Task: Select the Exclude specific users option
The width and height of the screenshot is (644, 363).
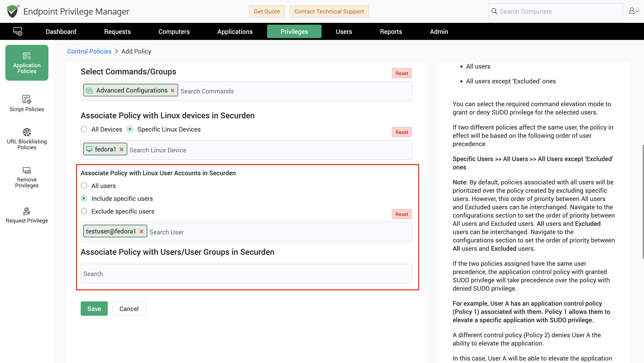Action: click(x=84, y=211)
